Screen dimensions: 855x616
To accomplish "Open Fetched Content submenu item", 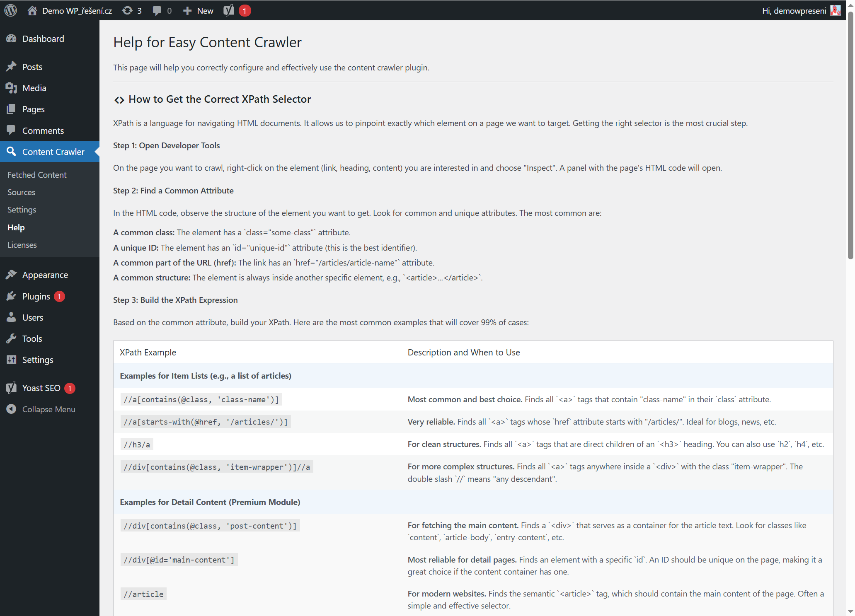I will point(37,175).
